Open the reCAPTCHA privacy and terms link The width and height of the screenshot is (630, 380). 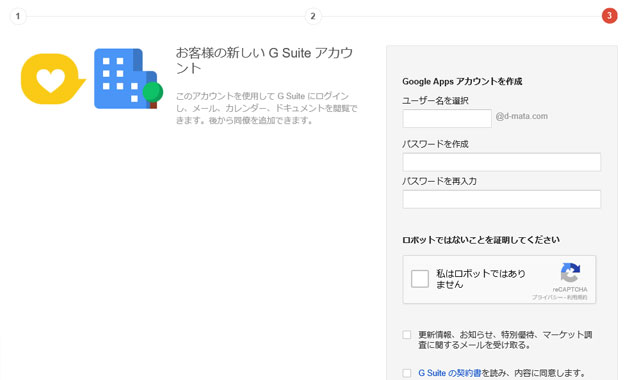pyautogui.click(x=559, y=298)
